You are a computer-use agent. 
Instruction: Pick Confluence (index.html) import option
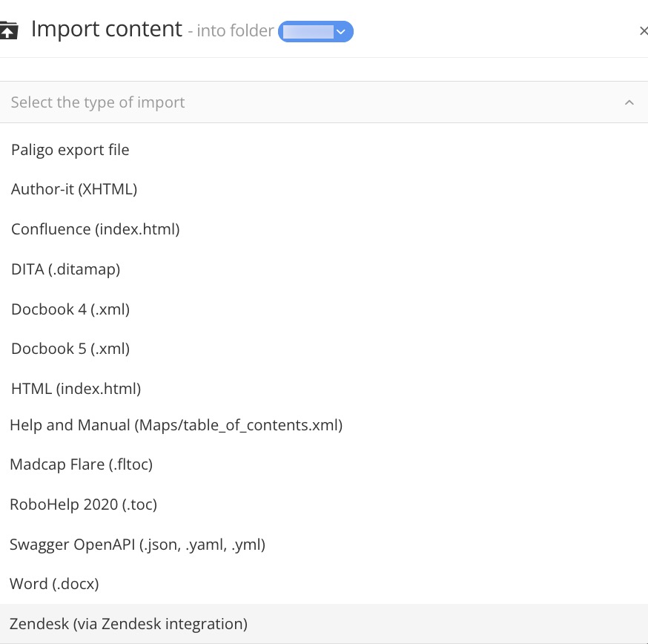pos(95,229)
